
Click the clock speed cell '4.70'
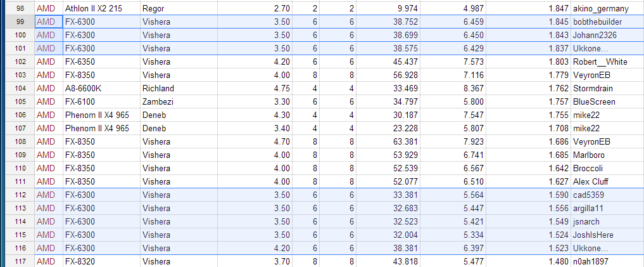(x=254, y=141)
